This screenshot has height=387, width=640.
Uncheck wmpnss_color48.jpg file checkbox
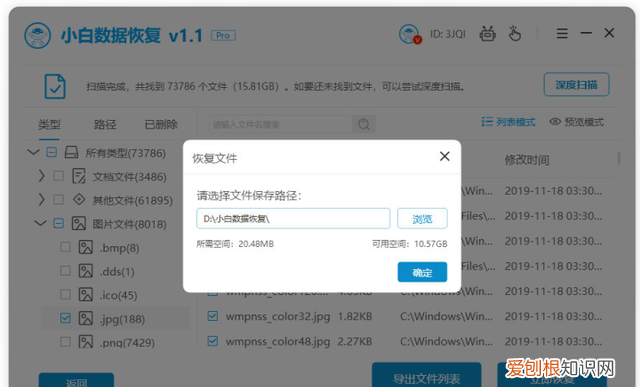(x=213, y=341)
